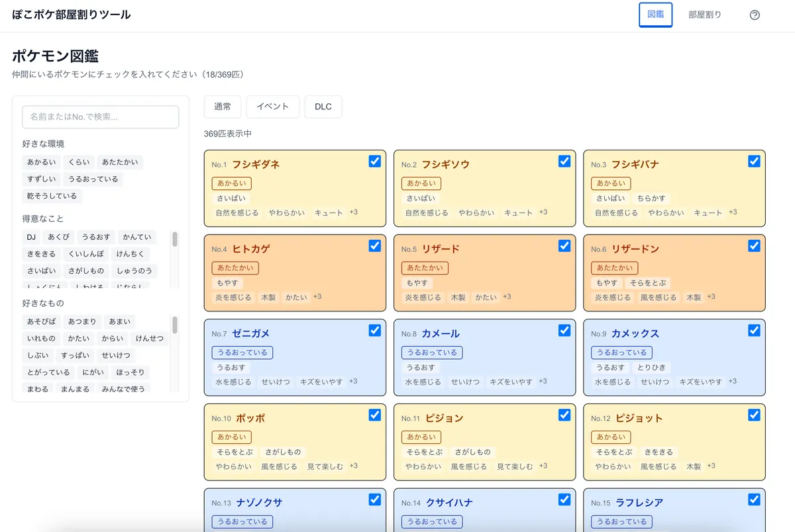Select the かんてい skill filter
795x532 pixels.
pos(136,237)
